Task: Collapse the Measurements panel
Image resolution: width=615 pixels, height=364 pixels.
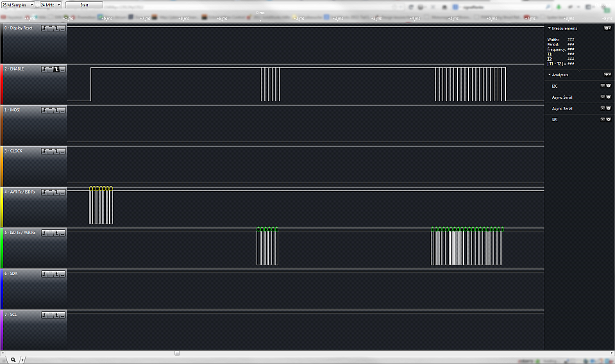Action: [549, 28]
